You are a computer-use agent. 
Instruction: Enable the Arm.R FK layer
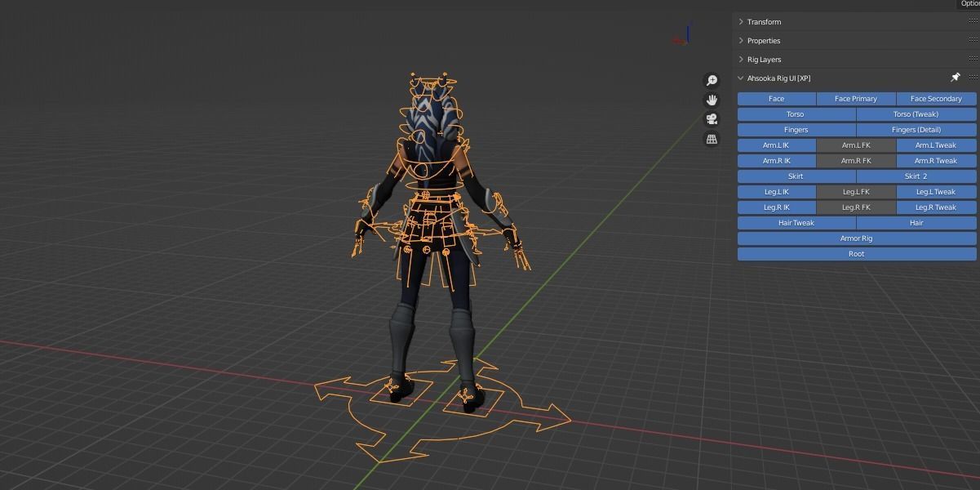pyautogui.click(x=856, y=161)
